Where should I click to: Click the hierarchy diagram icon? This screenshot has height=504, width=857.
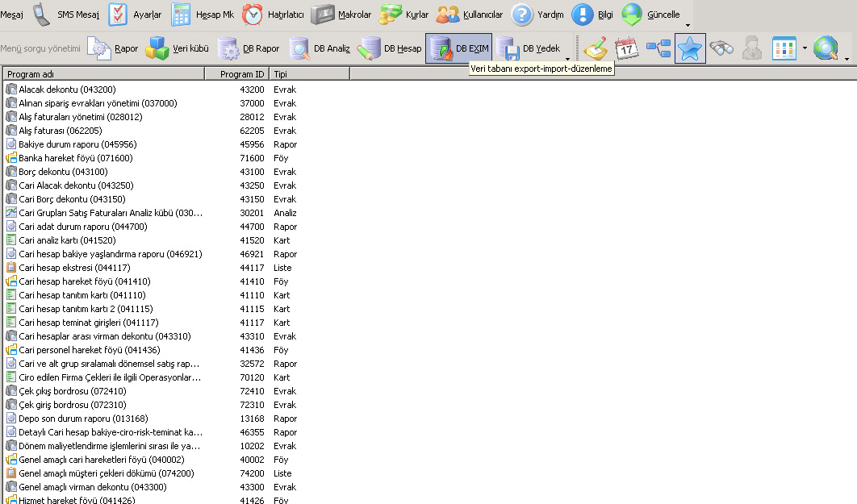(658, 48)
